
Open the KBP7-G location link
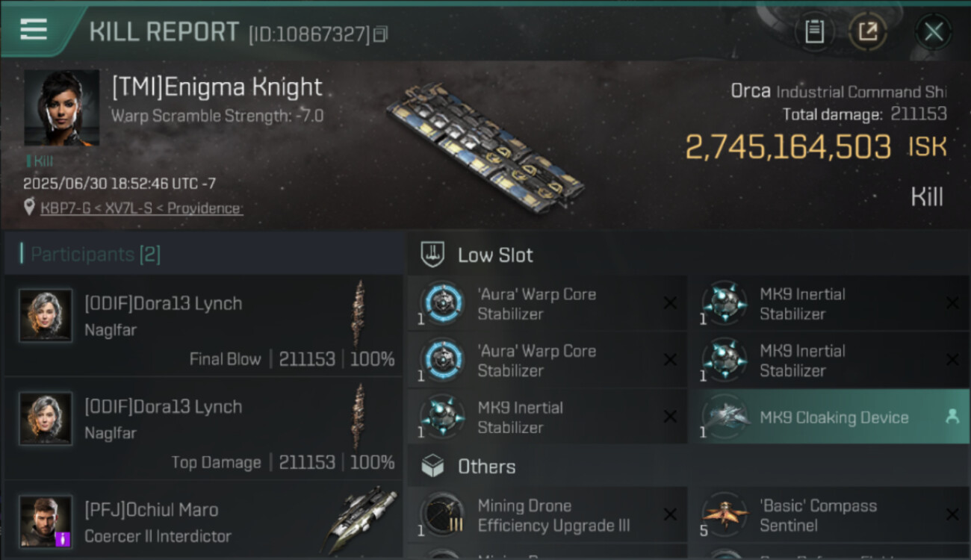[x=140, y=208]
